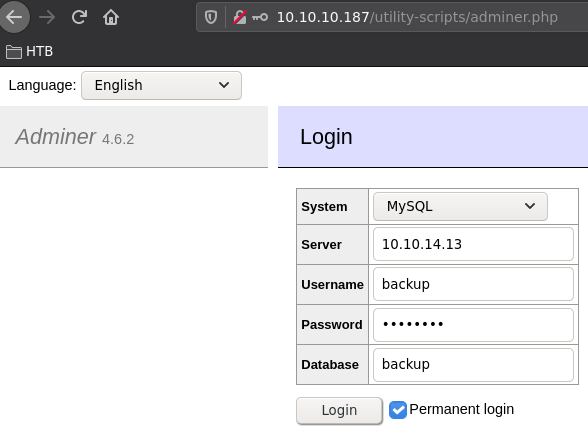Select the Password input field

(x=473, y=325)
